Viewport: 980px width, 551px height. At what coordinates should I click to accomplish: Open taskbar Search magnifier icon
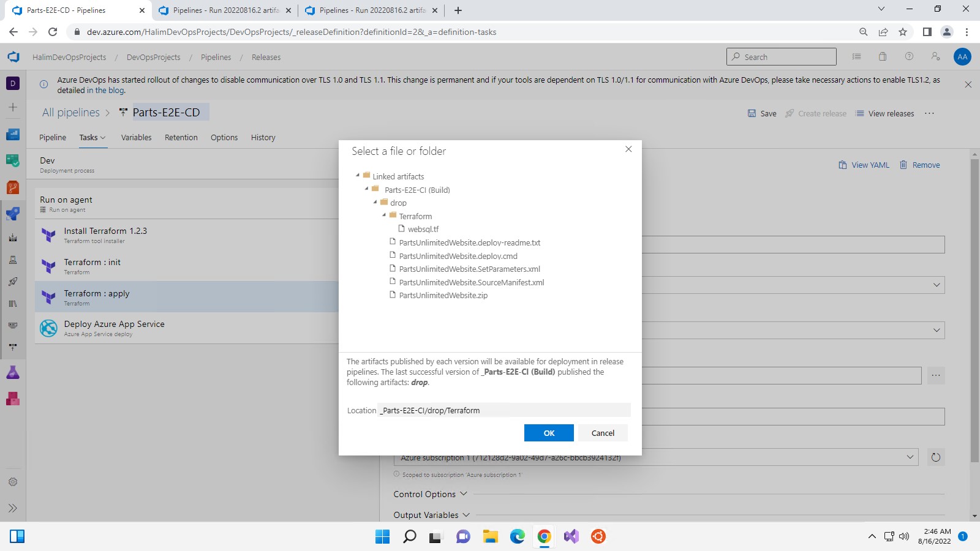tap(409, 537)
